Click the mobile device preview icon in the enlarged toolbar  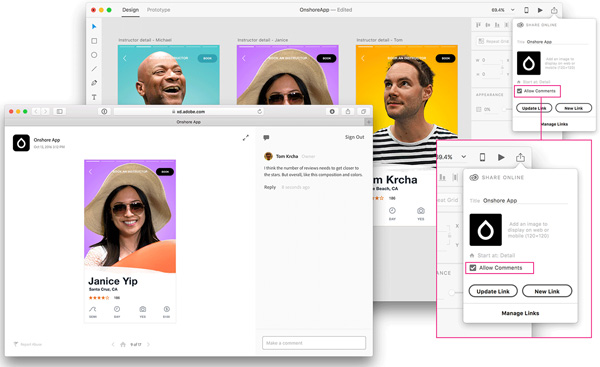(483, 157)
